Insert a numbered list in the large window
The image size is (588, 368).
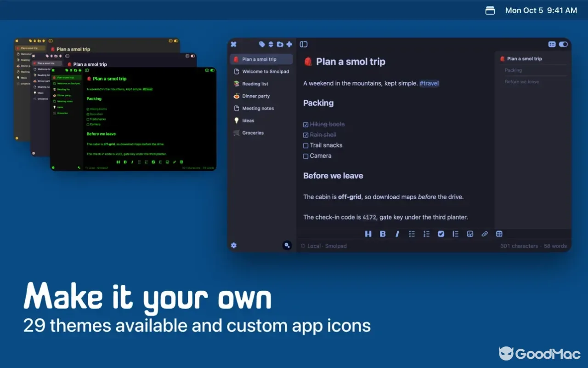(x=426, y=234)
